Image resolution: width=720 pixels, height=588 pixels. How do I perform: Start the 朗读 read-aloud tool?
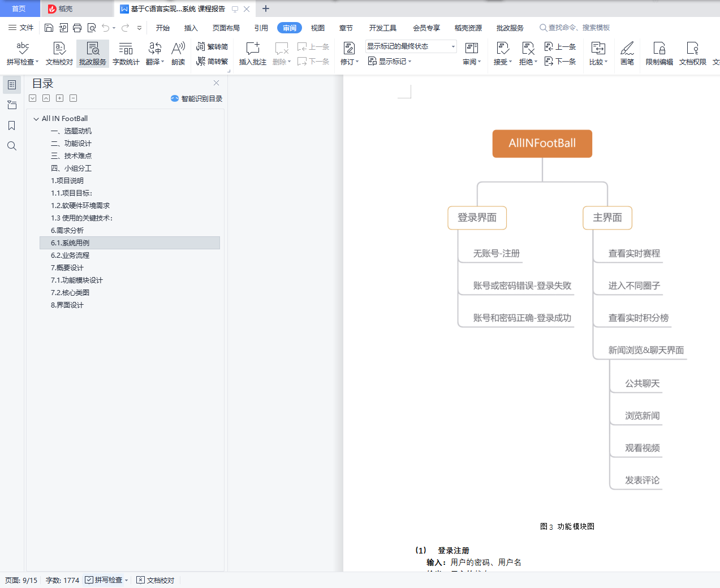[x=178, y=53]
